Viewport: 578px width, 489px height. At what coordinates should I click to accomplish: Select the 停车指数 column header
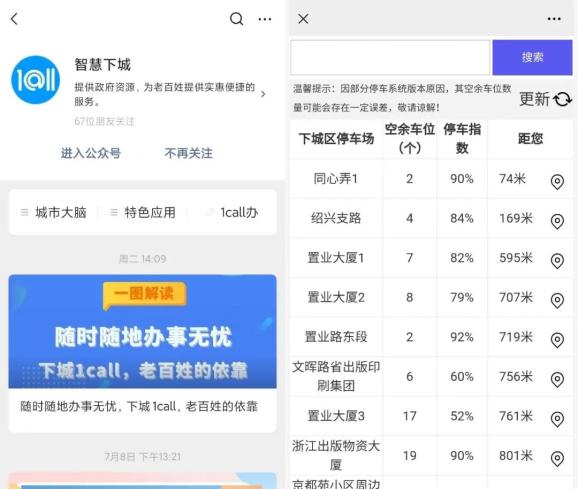462,139
